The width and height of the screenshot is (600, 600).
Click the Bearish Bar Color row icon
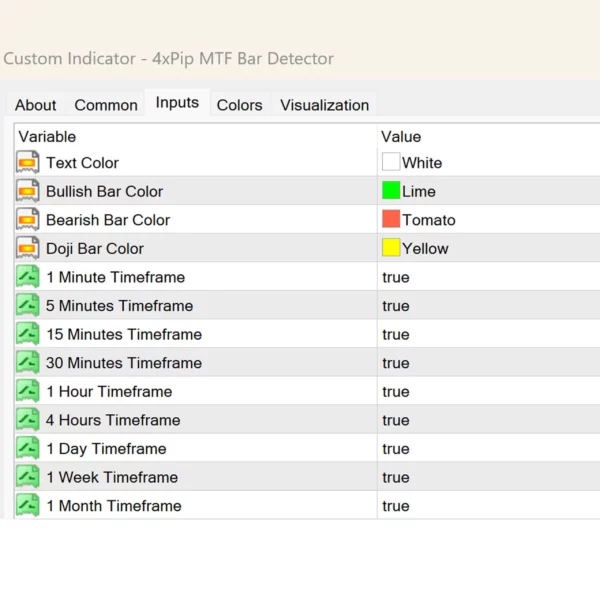point(28,220)
